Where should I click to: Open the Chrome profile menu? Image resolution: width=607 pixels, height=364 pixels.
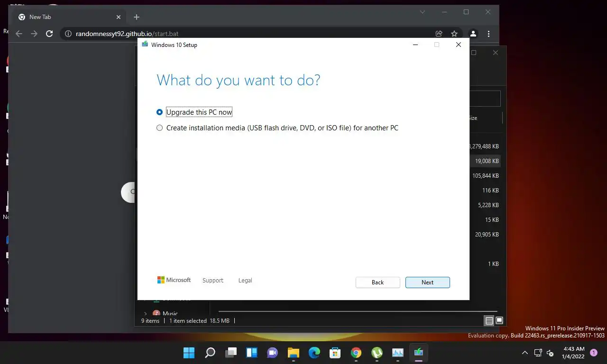(473, 34)
